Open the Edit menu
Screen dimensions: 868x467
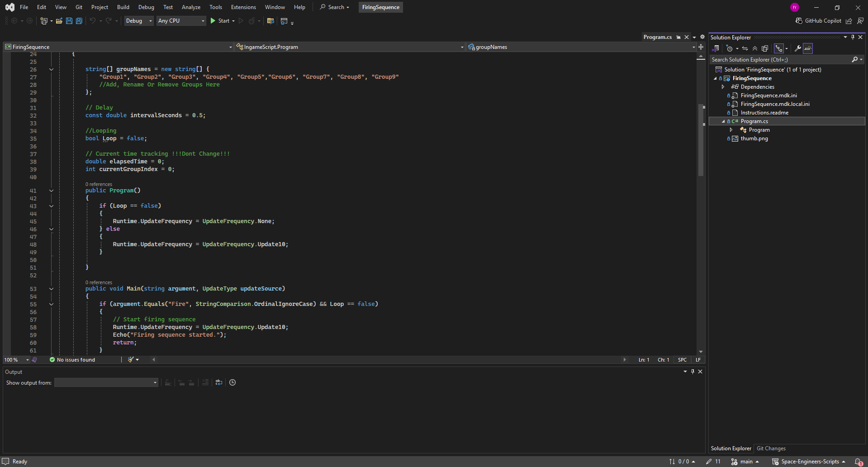pyautogui.click(x=42, y=7)
